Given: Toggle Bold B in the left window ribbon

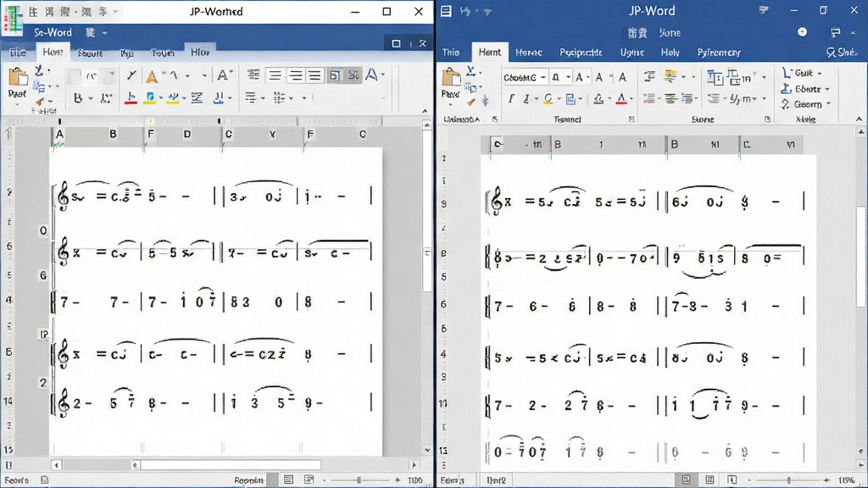Looking at the screenshot, I should [77, 98].
